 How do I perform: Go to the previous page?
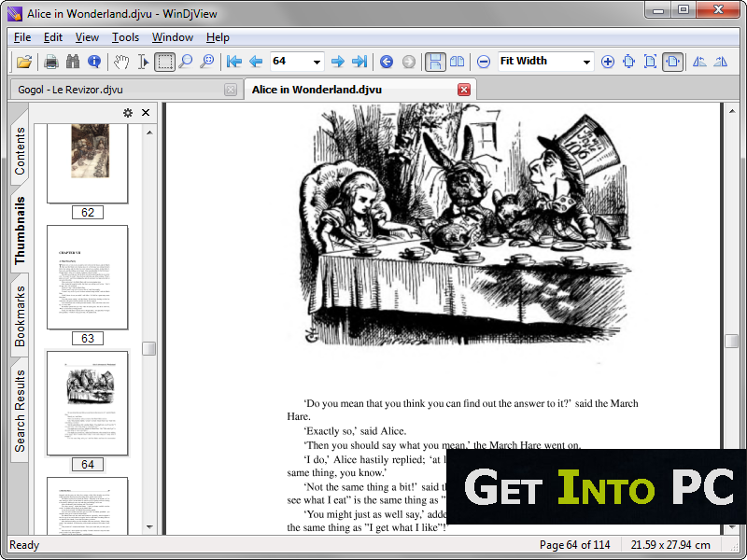(256, 62)
